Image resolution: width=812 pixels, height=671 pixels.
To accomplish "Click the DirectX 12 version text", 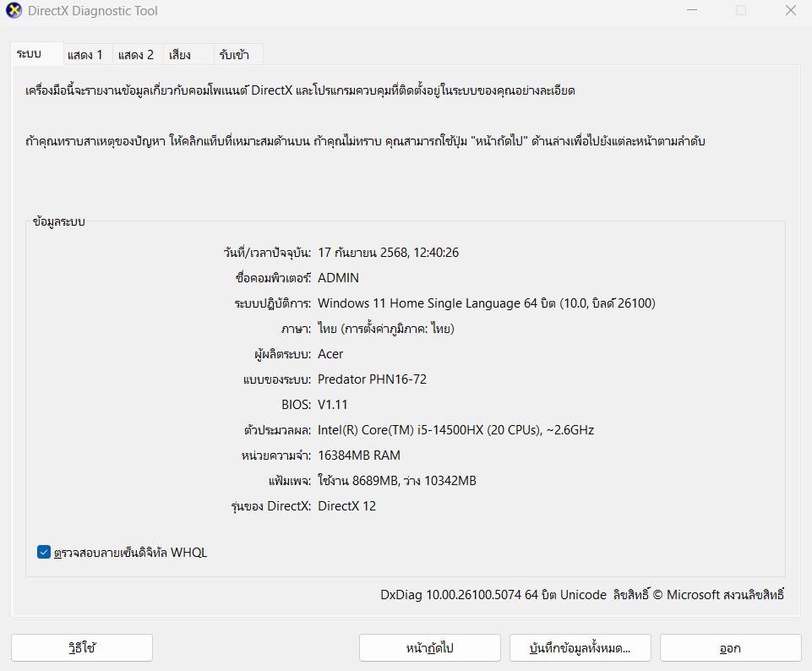I will tap(348, 505).
